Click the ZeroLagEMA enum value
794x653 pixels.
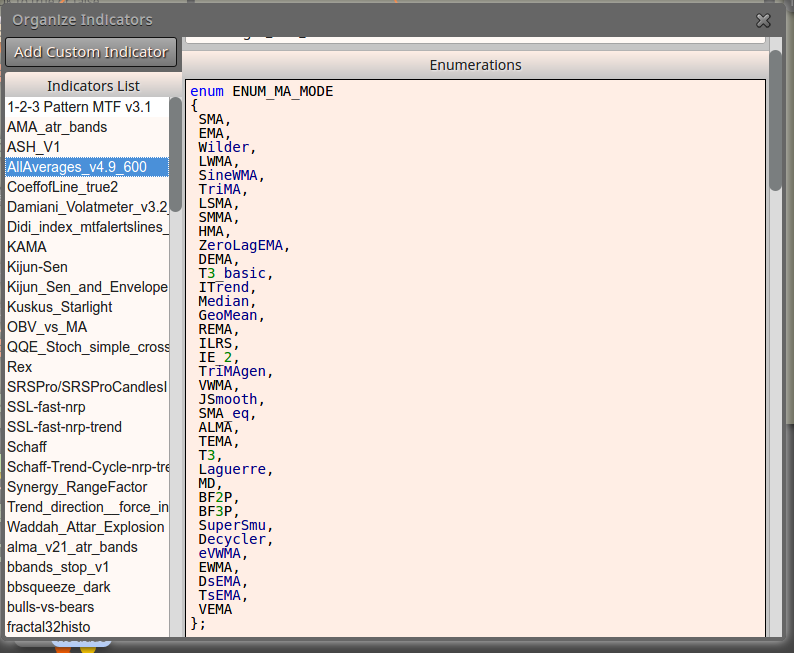pos(241,245)
